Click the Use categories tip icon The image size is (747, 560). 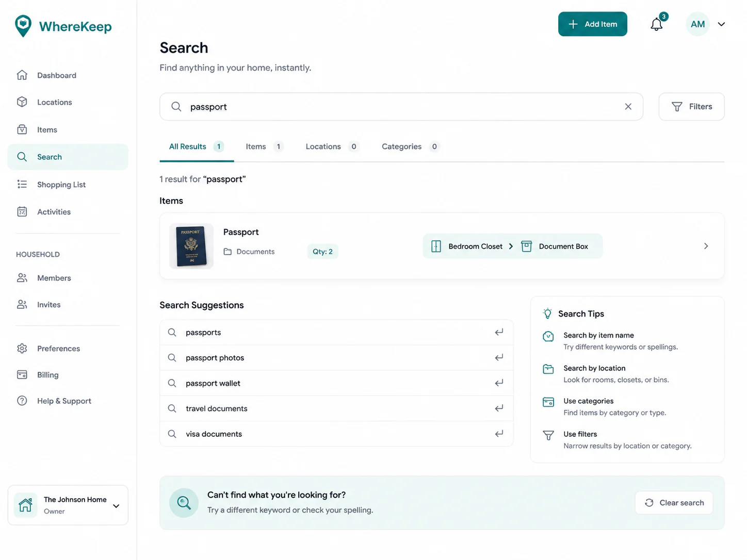pyautogui.click(x=548, y=402)
